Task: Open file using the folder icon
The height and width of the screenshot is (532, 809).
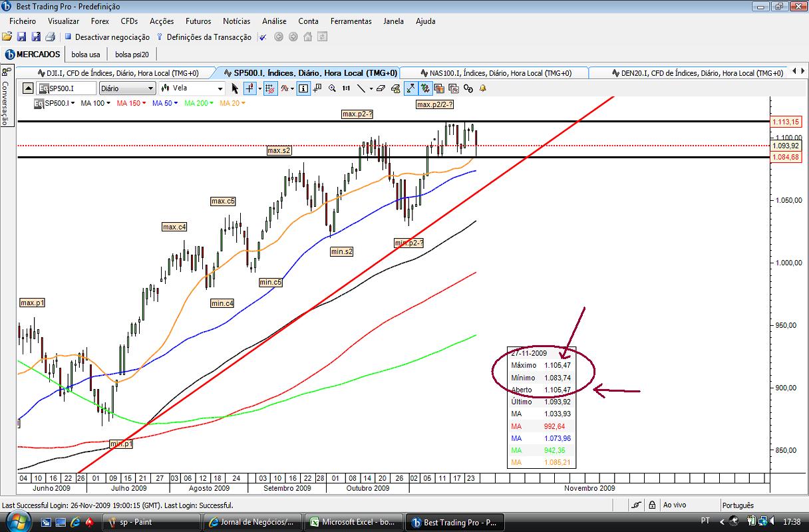Action: click(7, 37)
